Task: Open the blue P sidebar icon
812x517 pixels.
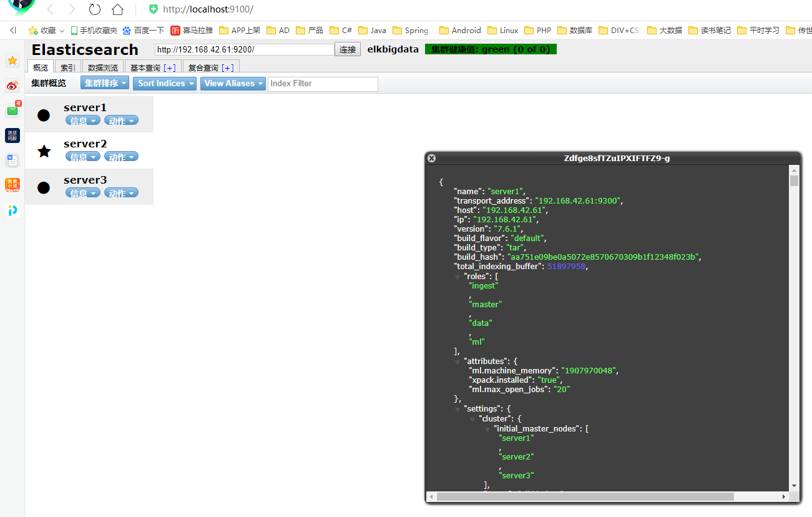Action: tap(12, 210)
